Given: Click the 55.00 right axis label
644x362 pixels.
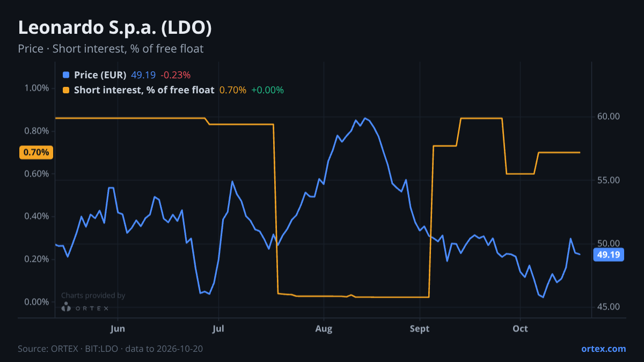Looking at the screenshot, I should [608, 180].
